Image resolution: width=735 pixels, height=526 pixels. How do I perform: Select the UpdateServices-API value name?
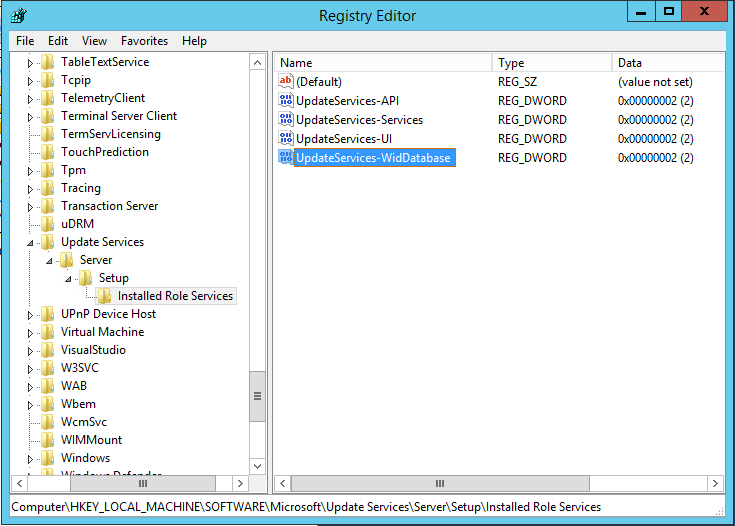coord(347,101)
